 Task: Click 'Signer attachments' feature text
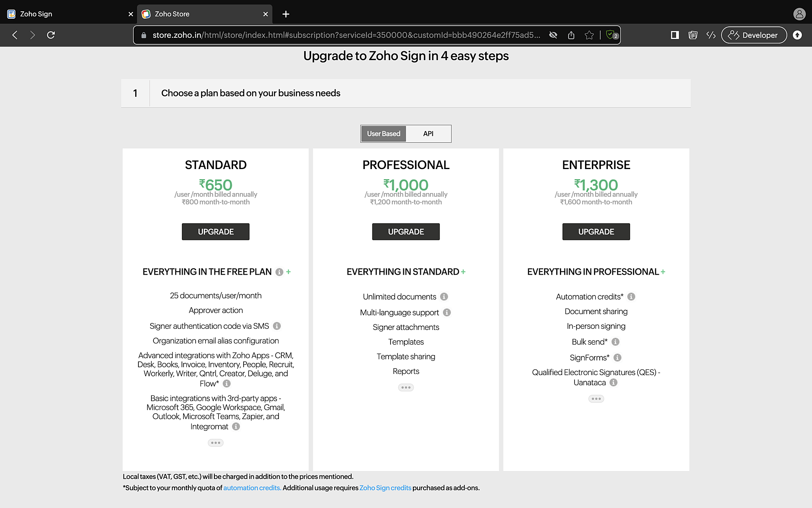406,327
